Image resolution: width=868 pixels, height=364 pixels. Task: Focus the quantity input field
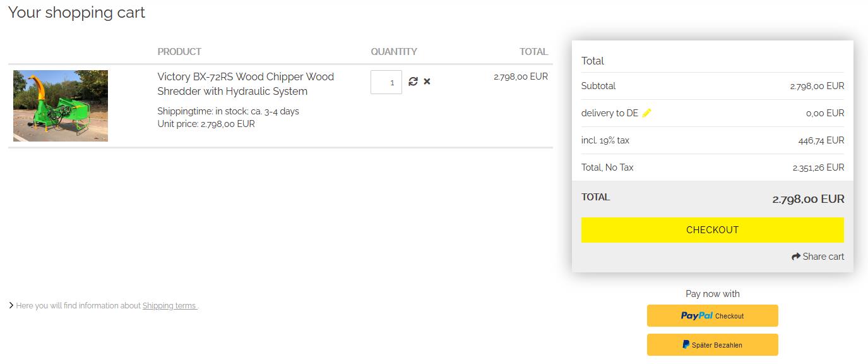386,82
